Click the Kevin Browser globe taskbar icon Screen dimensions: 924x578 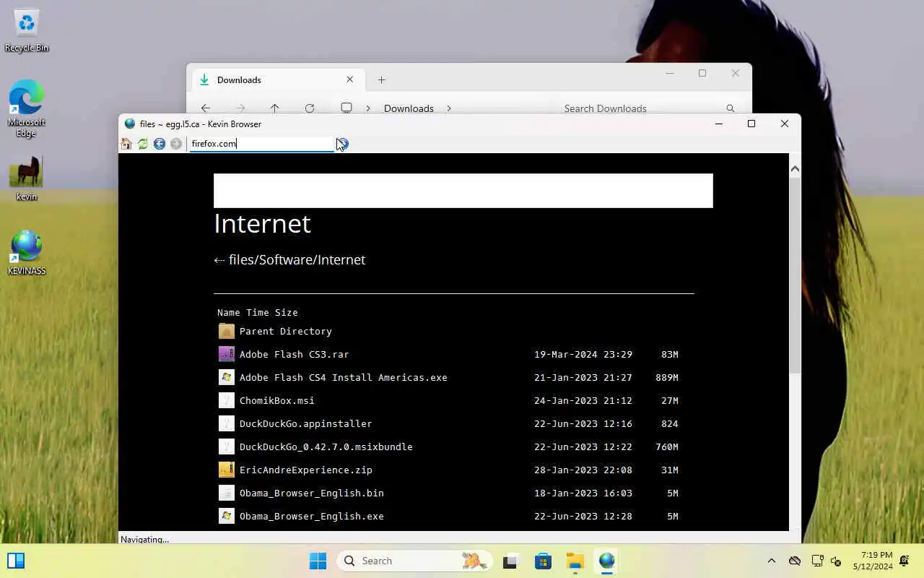[x=606, y=561]
